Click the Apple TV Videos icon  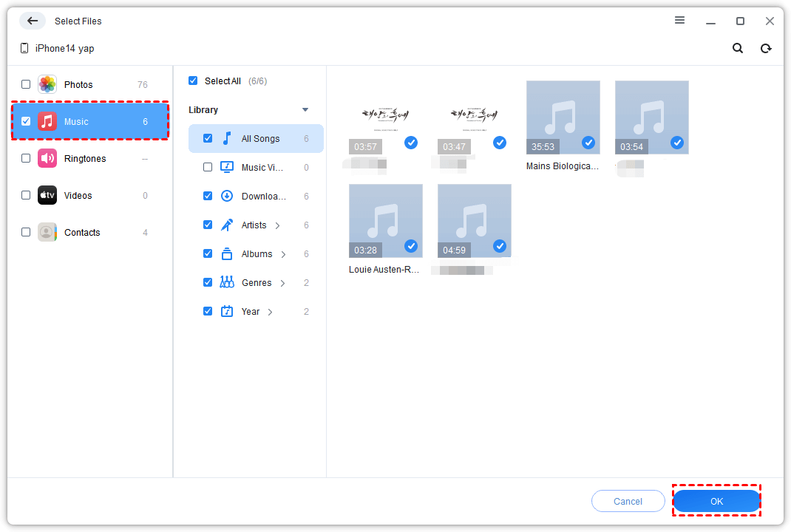(47, 196)
